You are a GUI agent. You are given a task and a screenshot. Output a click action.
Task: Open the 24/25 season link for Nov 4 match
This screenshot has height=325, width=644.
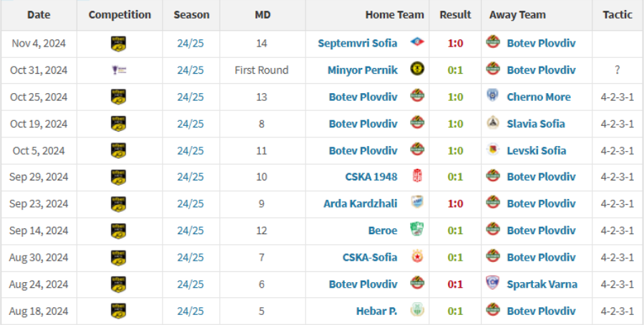190,43
